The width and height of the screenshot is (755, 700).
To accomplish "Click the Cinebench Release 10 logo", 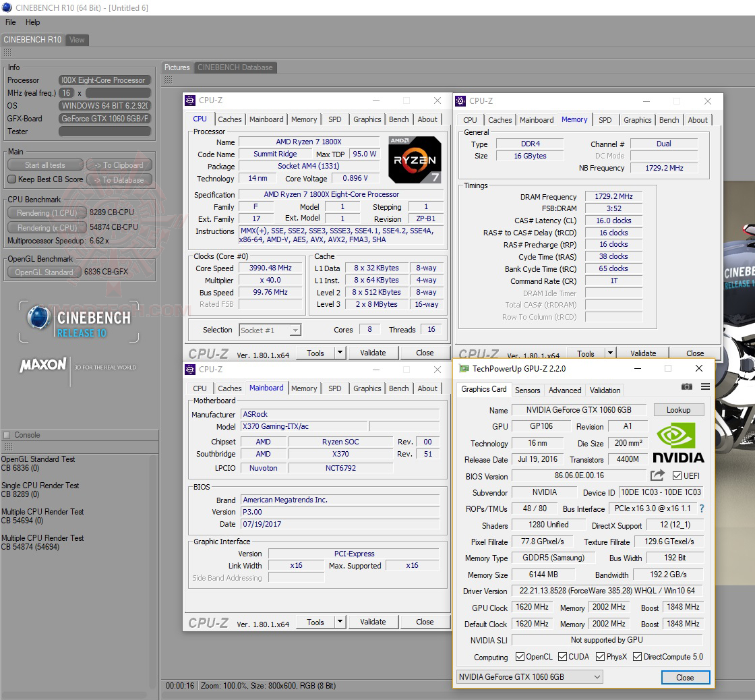I will click(x=79, y=322).
